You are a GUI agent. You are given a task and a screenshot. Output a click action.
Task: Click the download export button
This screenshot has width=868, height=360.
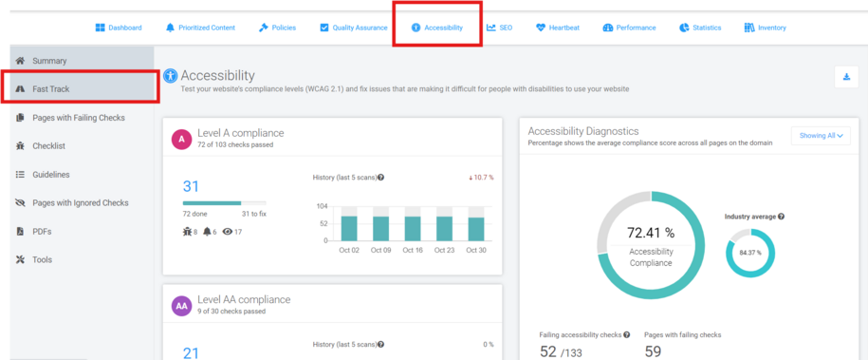pos(846,77)
